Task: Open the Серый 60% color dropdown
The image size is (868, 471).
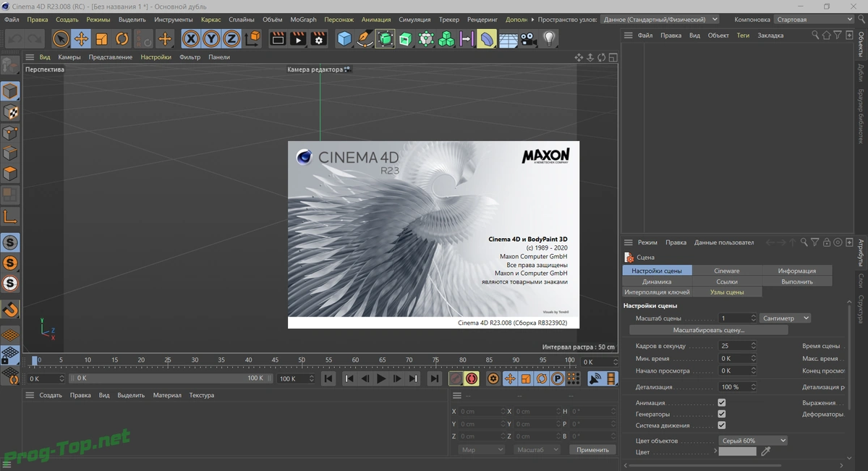Action: [x=753, y=440]
